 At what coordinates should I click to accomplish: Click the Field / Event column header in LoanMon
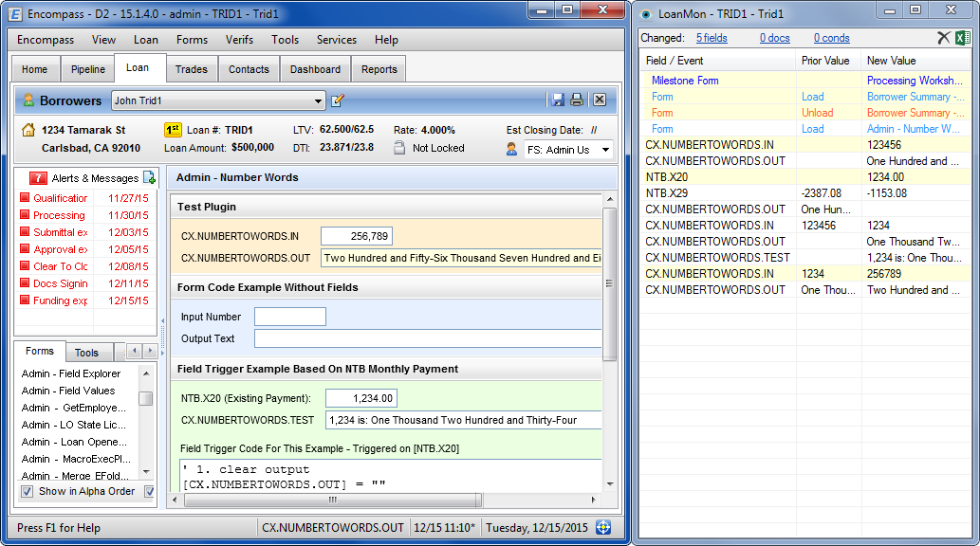tap(718, 61)
